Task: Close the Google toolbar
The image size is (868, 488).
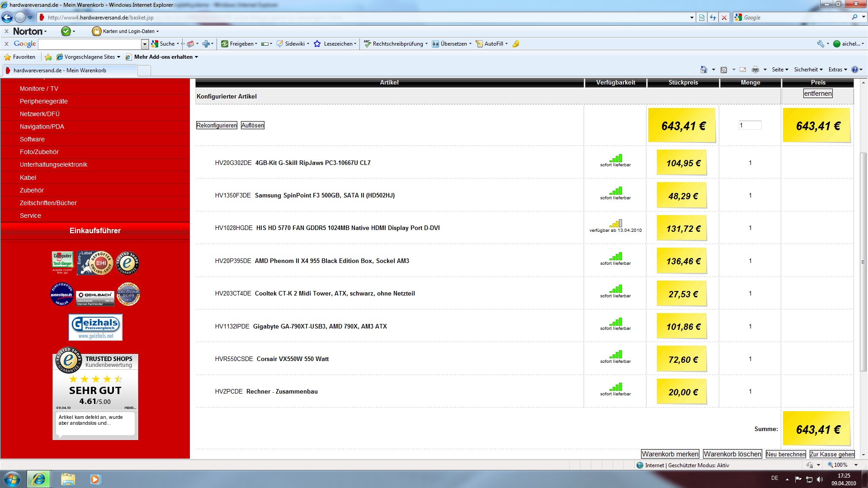Action: (x=6, y=44)
